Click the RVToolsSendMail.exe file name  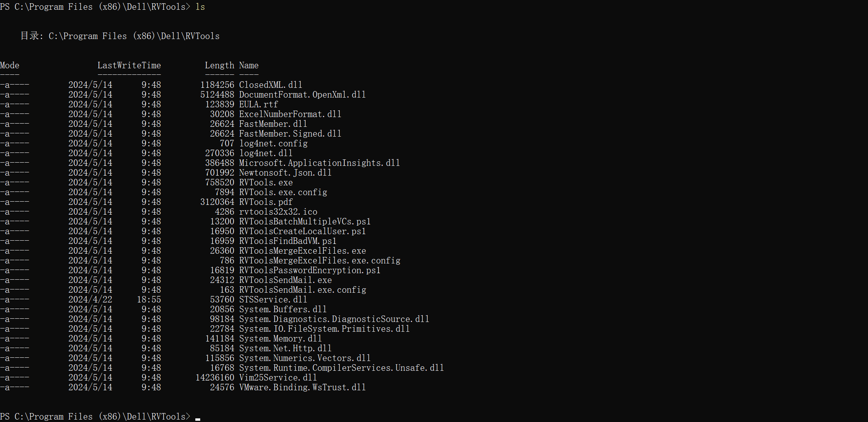pyautogui.click(x=285, y=280)
